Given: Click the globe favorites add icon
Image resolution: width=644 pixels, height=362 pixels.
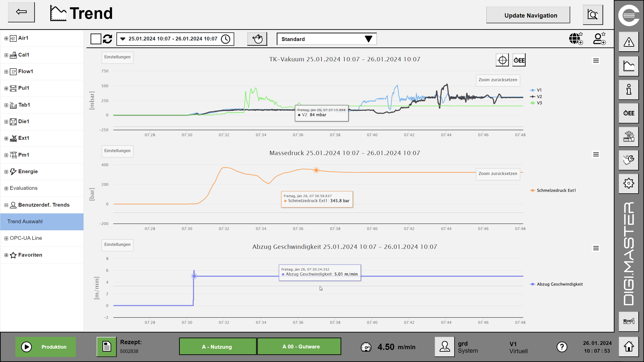Looking at the screenshot, I should [x=576, y=39].
